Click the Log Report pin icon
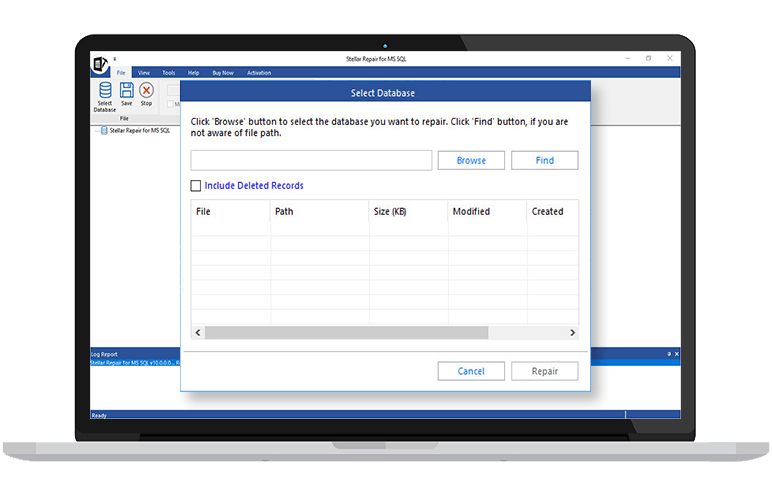This screenshot has width=772, height=488. click(x=669, y=354)
